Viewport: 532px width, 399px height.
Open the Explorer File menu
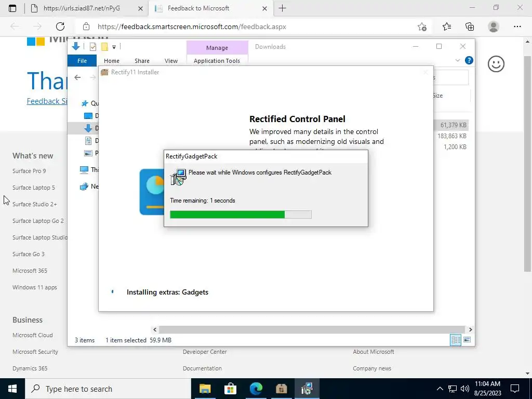click(x=82, y=61)
